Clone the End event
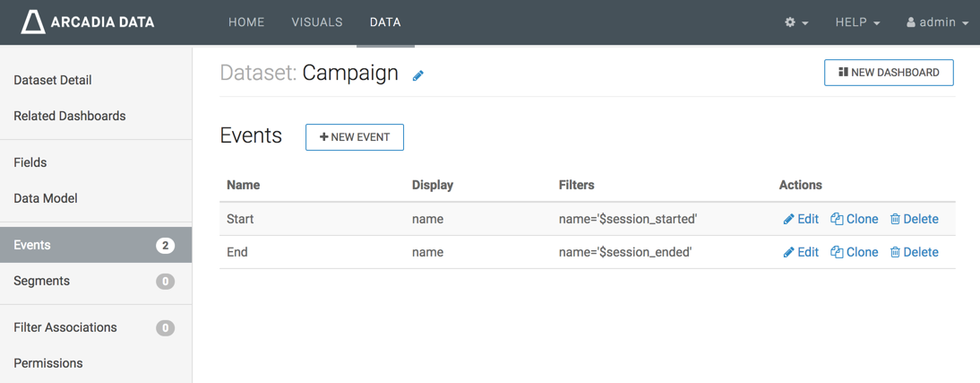 855,252
